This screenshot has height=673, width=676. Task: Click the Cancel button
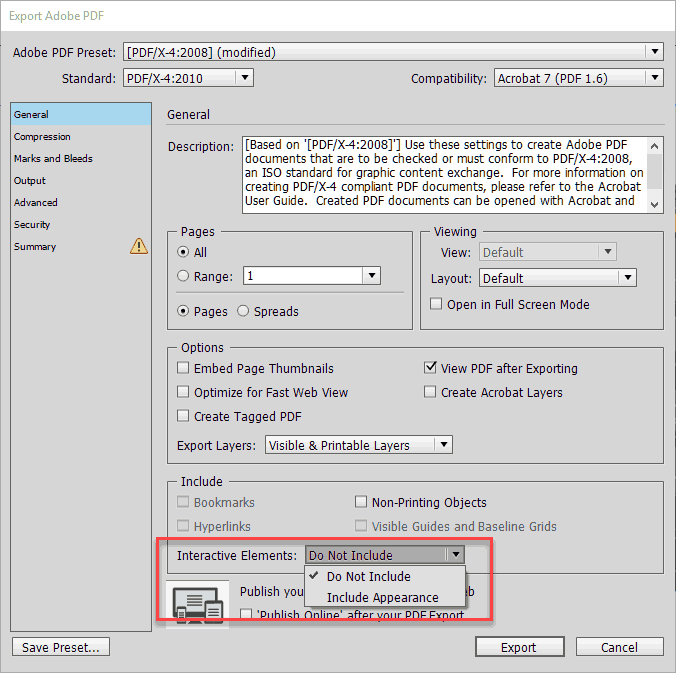[620, 647]
